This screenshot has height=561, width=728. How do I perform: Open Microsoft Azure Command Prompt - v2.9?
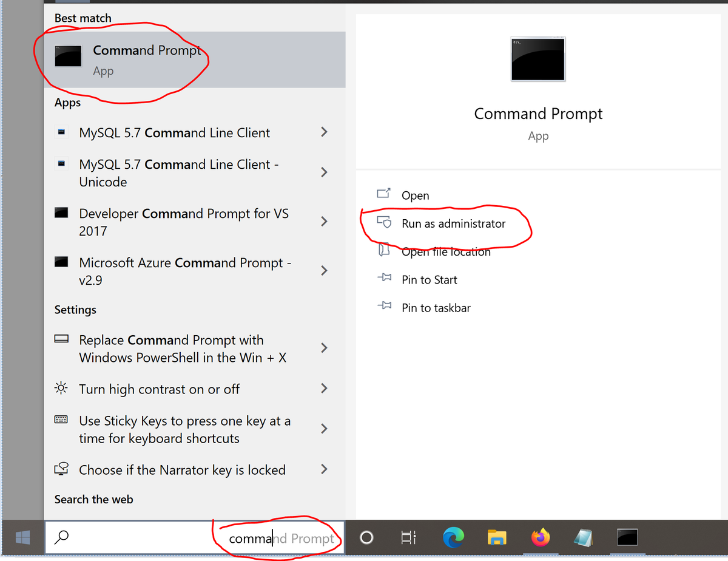pyautogui.click(x=186, y=271)
